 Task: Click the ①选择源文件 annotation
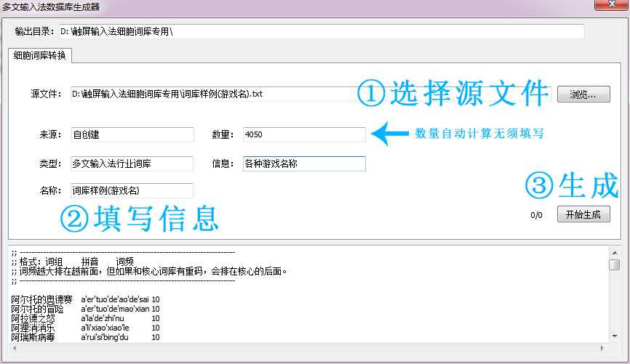click(x=452, y=94)
